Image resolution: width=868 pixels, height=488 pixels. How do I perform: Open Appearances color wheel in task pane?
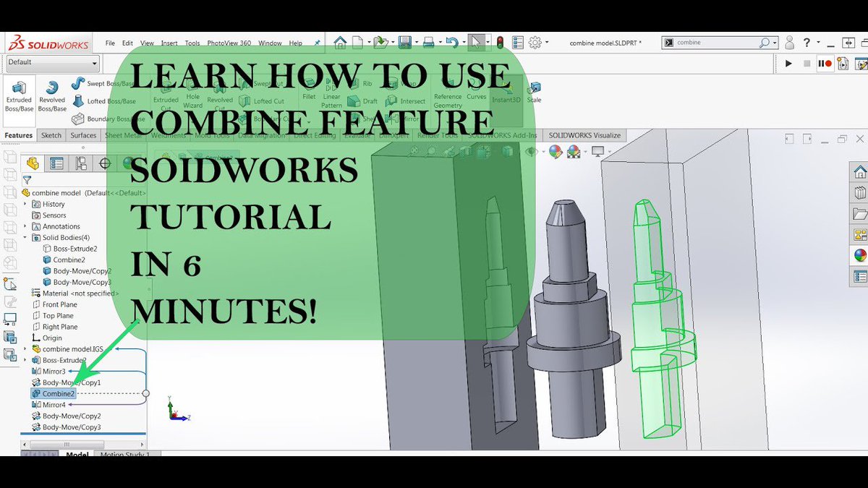(x=859, y=254)
